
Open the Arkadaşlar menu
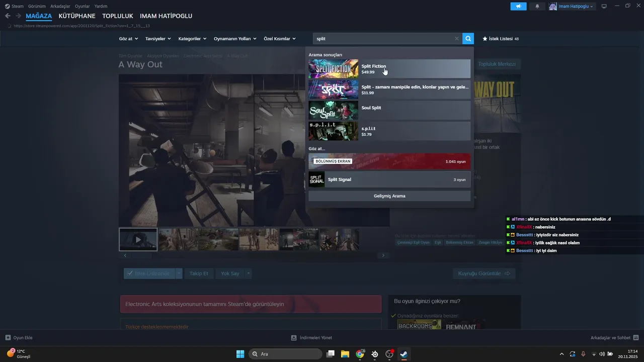(x=60, y=6)
